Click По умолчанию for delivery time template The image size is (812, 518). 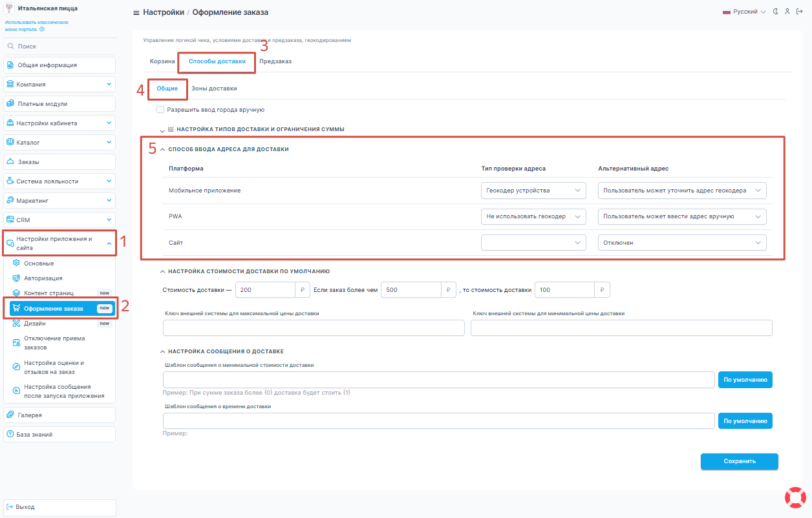click(745, 421)
